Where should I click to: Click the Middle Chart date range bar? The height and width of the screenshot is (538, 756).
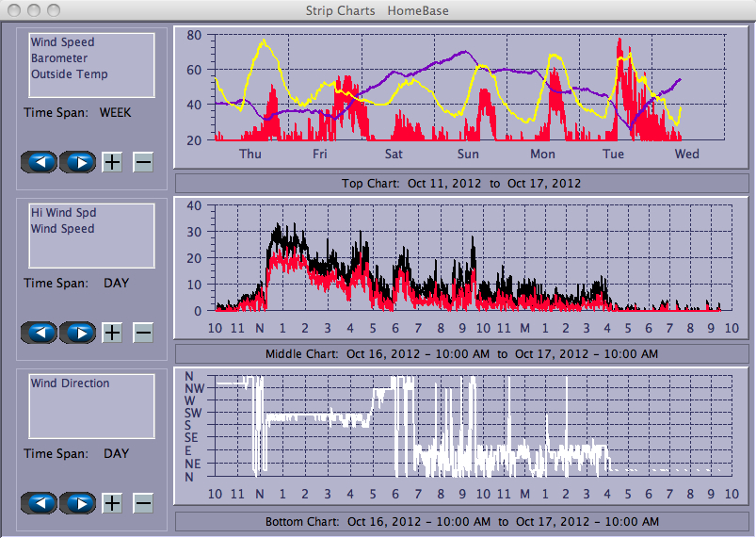click(460, 354)
